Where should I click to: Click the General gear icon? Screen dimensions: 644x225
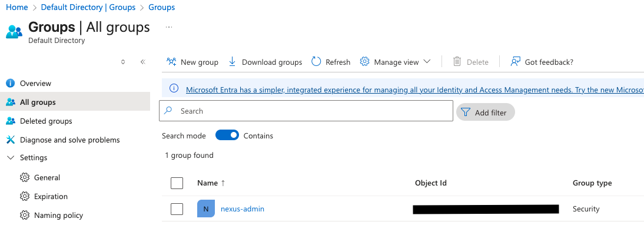click(x=25, y=177)
